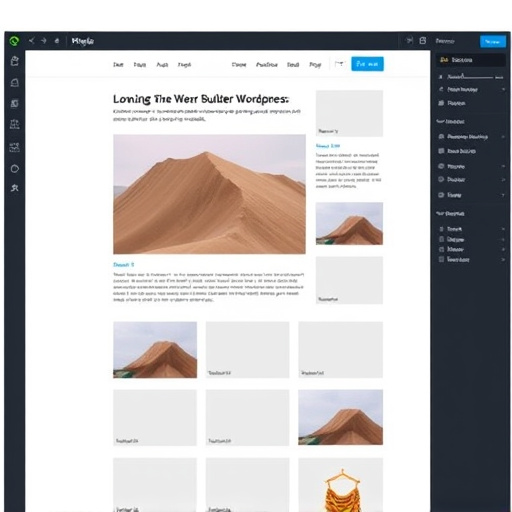Open the second icon in left sidebar

(x=15, y=82)
